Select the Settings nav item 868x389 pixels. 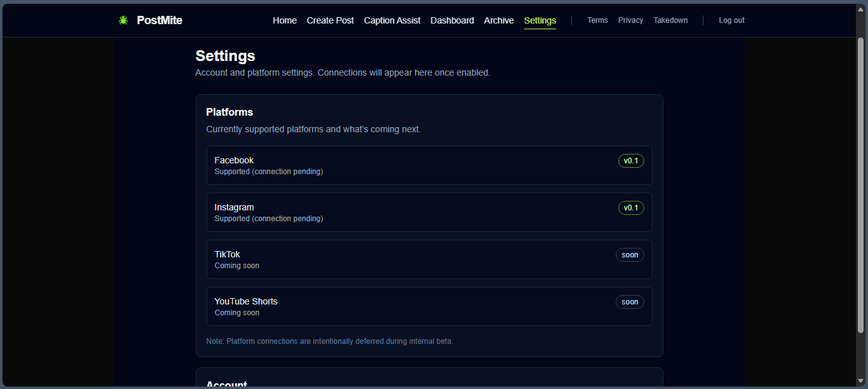click(539, 20)
